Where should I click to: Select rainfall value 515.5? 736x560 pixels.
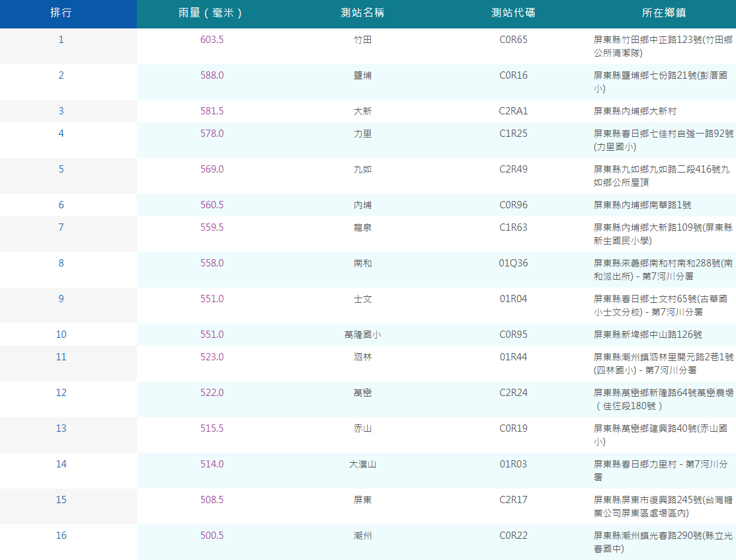pyautogui.click(x=212, y=428)
